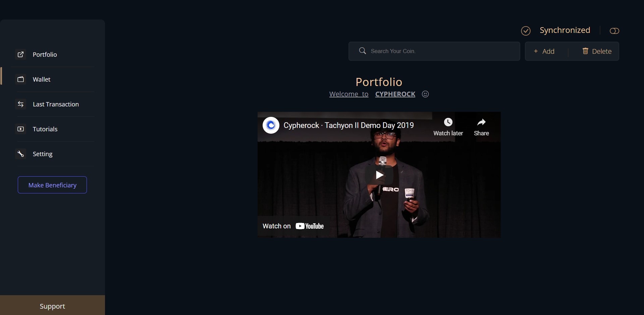This screenshot has height=315, width=644.
Task: Click the Watch on text in video
Action: [277, 226]
